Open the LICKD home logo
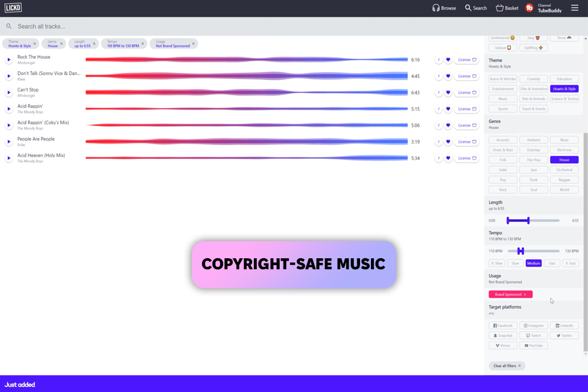The width and height of the screenshot is (588, 392). [13, 8]
